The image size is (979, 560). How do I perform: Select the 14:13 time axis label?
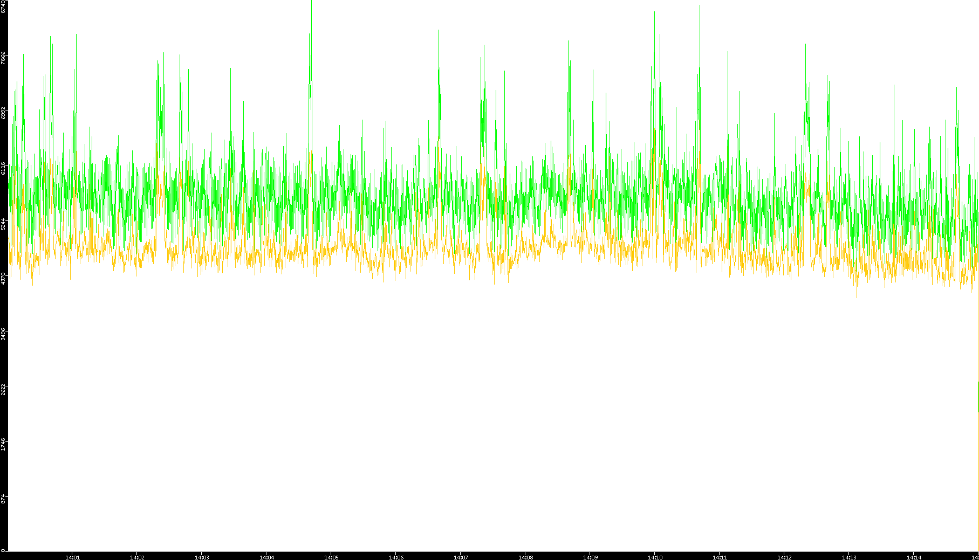pyautogui.click(x=849, y=557)
